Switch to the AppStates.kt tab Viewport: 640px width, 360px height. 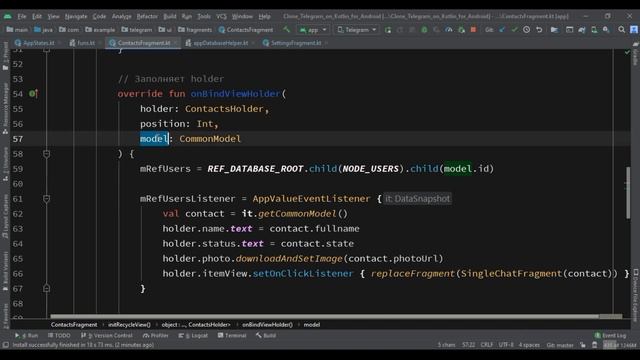[x=38, y=43]
